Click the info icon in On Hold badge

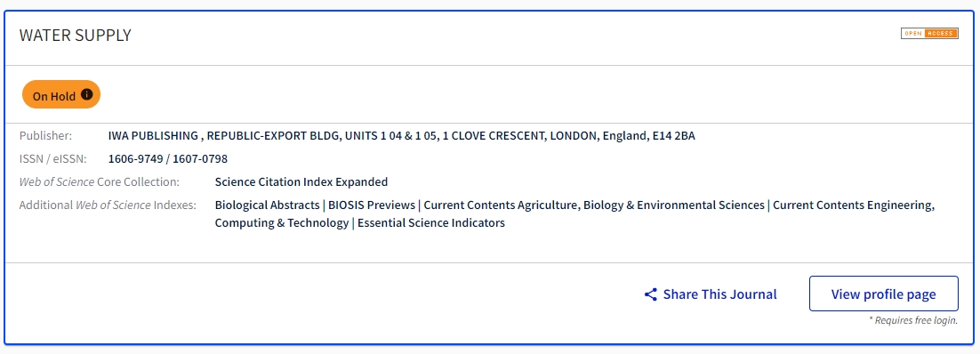click(87, 94)
